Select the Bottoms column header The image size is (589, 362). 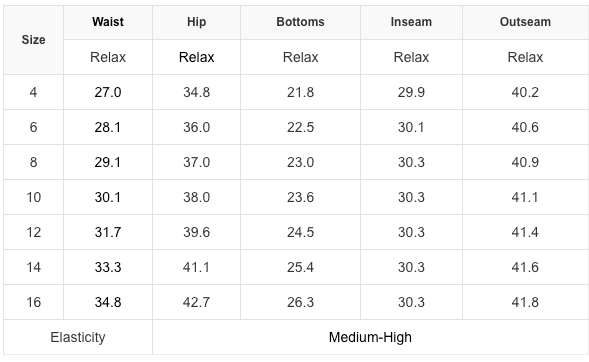pyautogui.click(x=300, y=22)
